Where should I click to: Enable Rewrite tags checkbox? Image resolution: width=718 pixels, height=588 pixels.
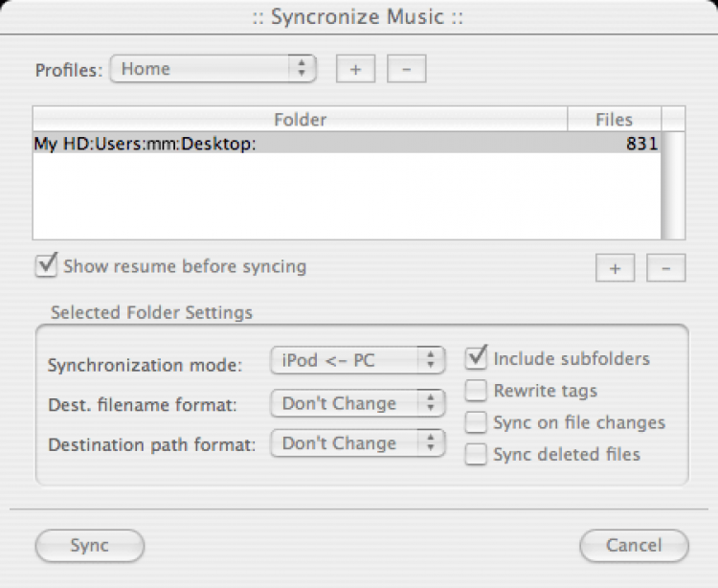pos(476,391)
